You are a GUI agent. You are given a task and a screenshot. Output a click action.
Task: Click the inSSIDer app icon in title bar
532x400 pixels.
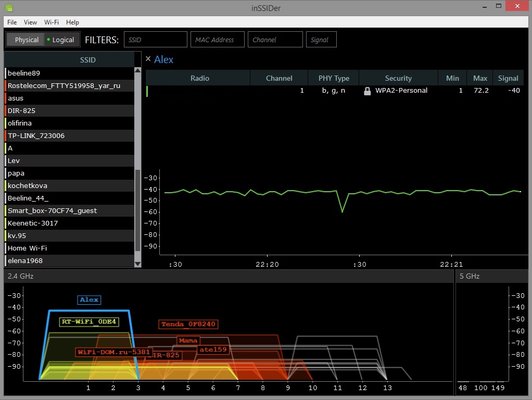pyautogui.click(x=9, y=7)
